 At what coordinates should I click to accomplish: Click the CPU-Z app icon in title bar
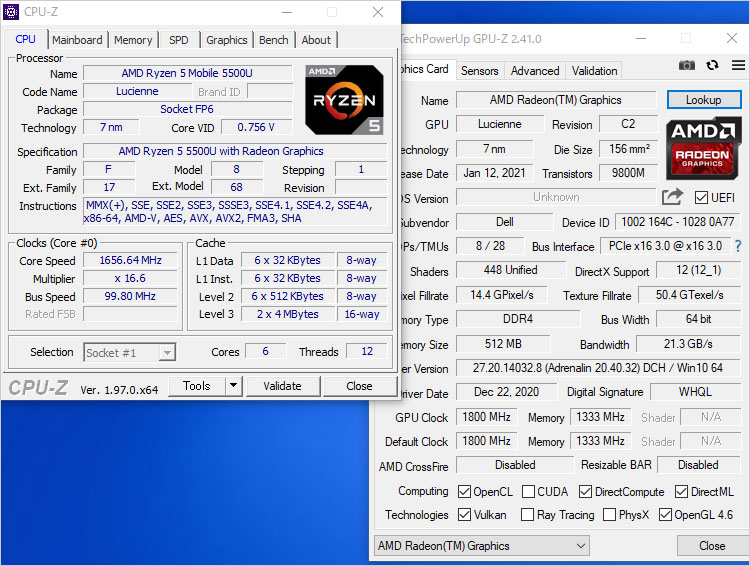pos(11,11)
